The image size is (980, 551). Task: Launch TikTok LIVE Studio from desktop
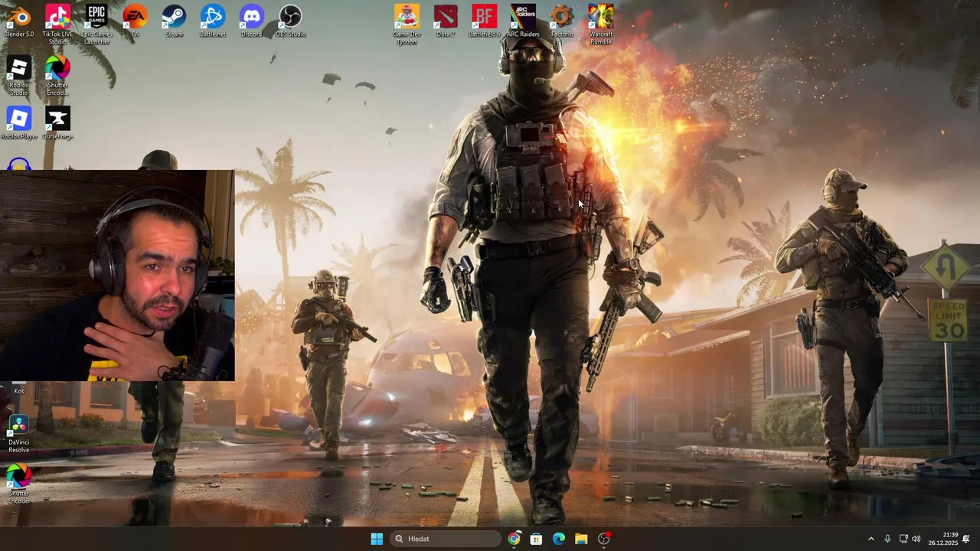click(57, 24)
